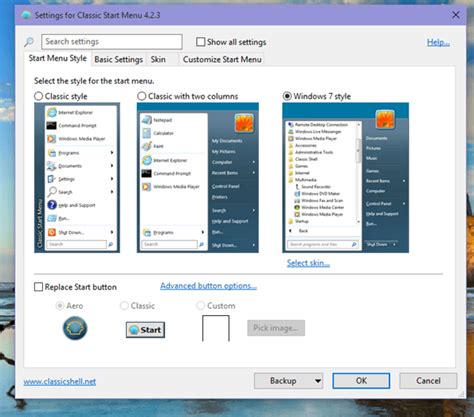
Task: Click the search magnifier icon
Action: [29, 42]
